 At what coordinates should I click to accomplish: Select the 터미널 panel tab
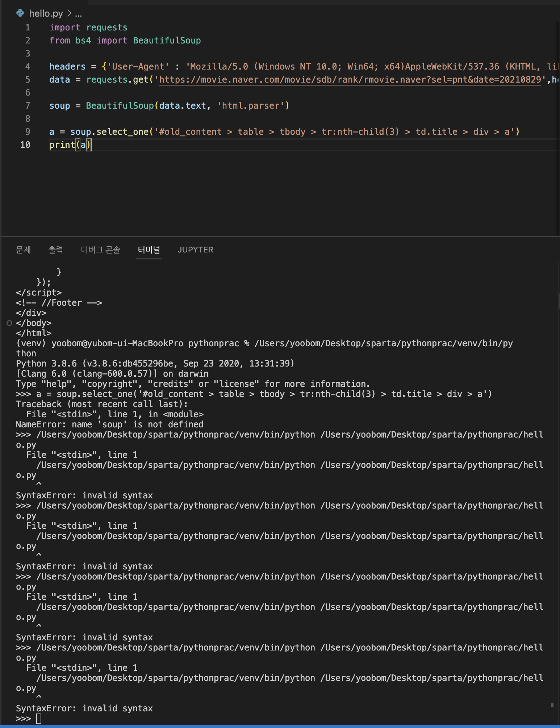149,250
